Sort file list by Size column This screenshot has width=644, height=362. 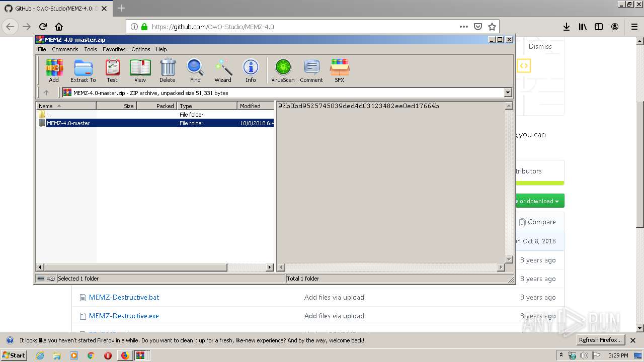pos(116,106)
